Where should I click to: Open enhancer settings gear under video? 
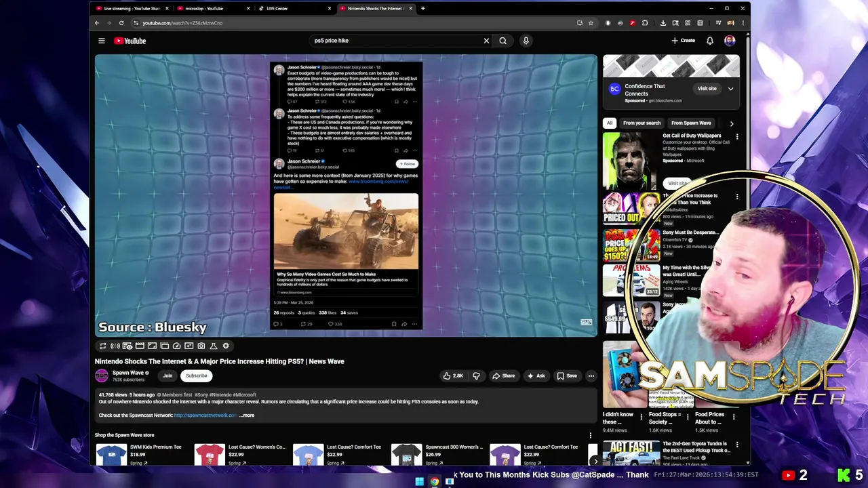tap(226, 346)
